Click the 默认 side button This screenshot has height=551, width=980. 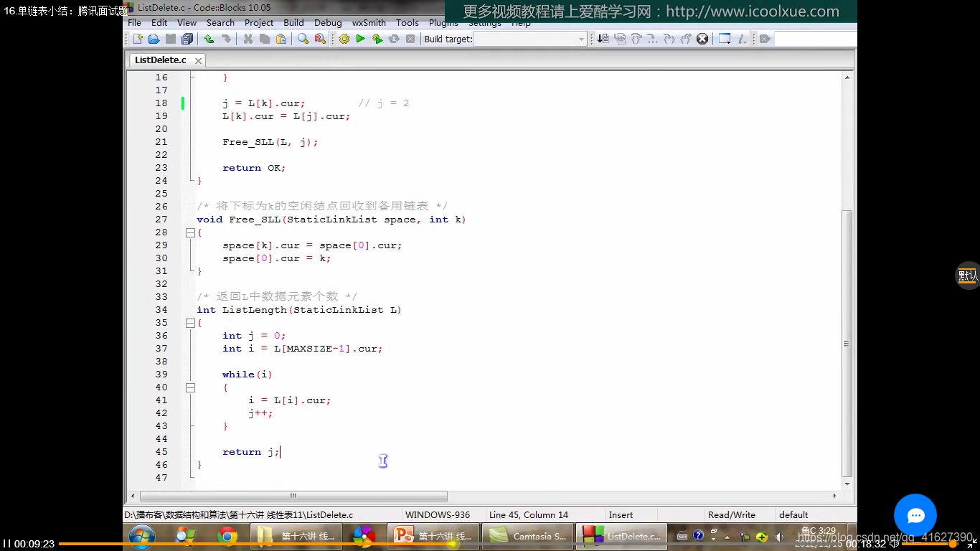pos(968,275)
